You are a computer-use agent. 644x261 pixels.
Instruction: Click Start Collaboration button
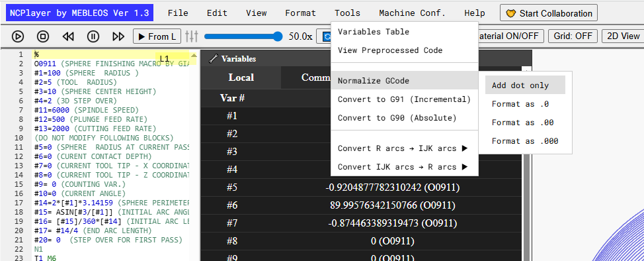coord(549,13)
